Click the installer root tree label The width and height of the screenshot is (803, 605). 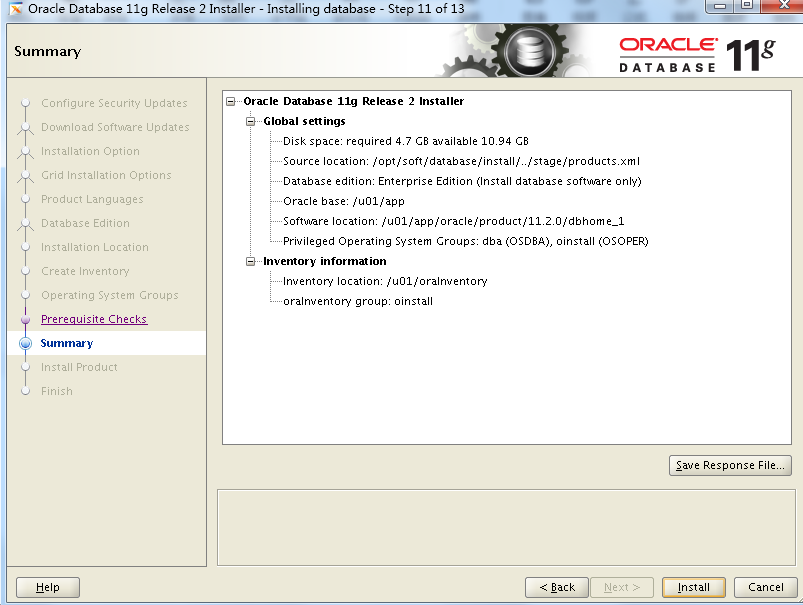(353, 101)
